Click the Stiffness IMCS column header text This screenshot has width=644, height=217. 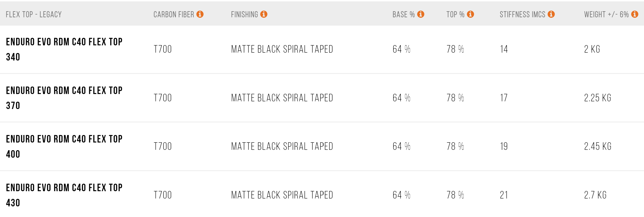point(522,15)
